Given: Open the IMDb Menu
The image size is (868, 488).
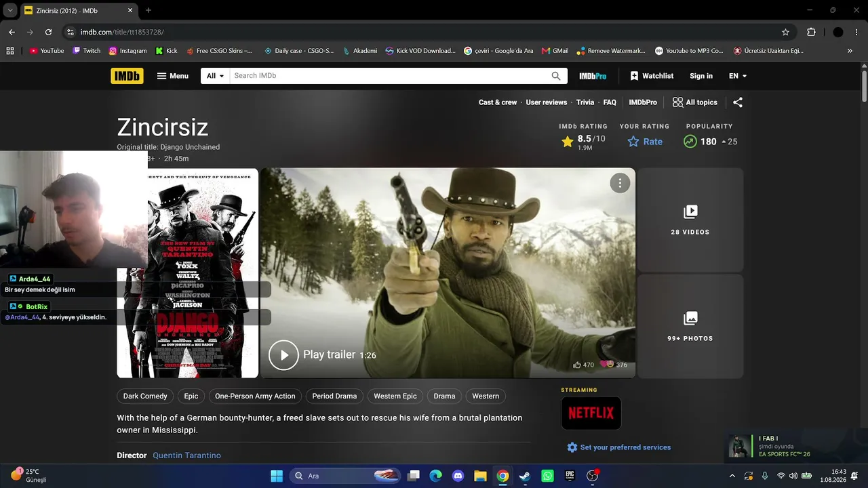Looking at the screenshot, I should [x=173, y=76].
